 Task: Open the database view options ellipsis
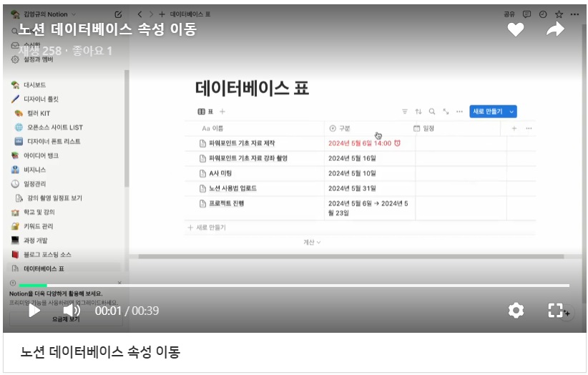pos(459,112)
